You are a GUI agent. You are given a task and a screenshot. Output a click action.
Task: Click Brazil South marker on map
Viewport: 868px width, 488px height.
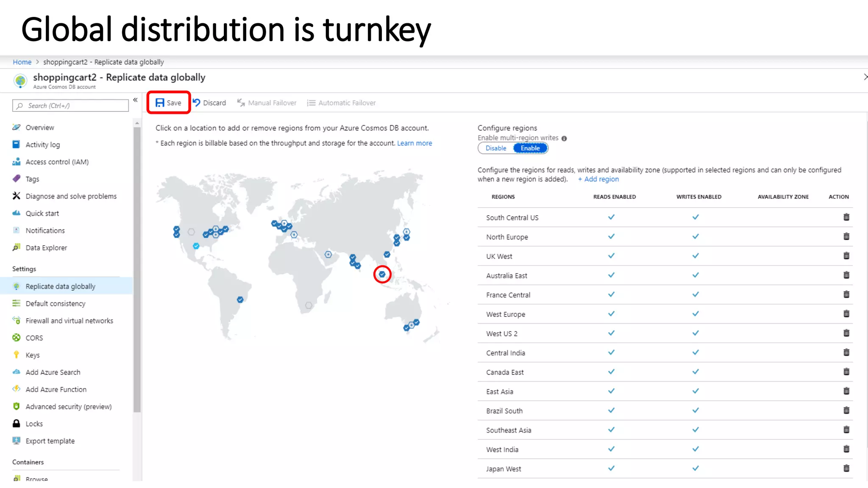click(240, 299)
